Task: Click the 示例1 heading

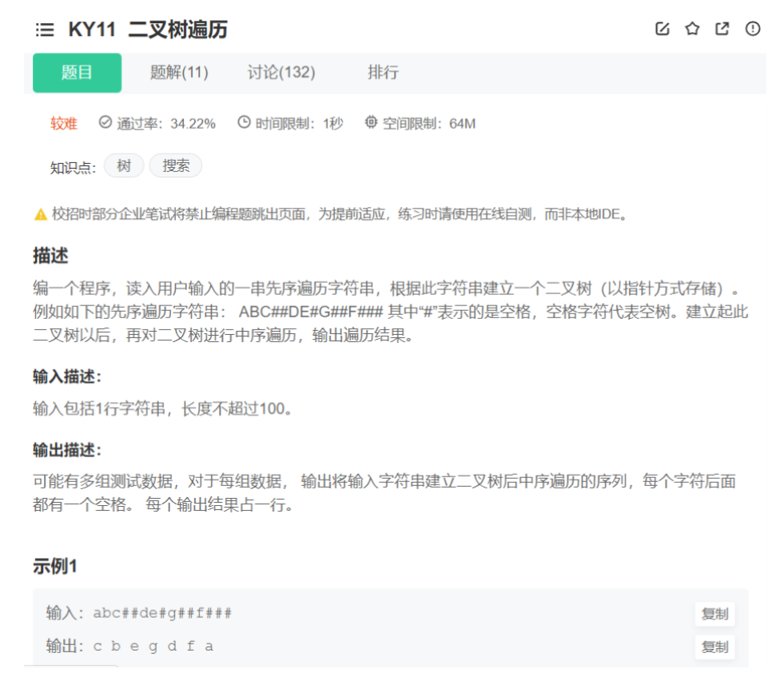Action: (55, 567)
